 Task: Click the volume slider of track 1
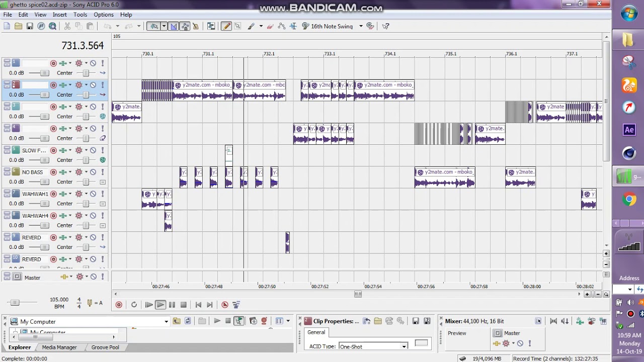click(44, 73)
